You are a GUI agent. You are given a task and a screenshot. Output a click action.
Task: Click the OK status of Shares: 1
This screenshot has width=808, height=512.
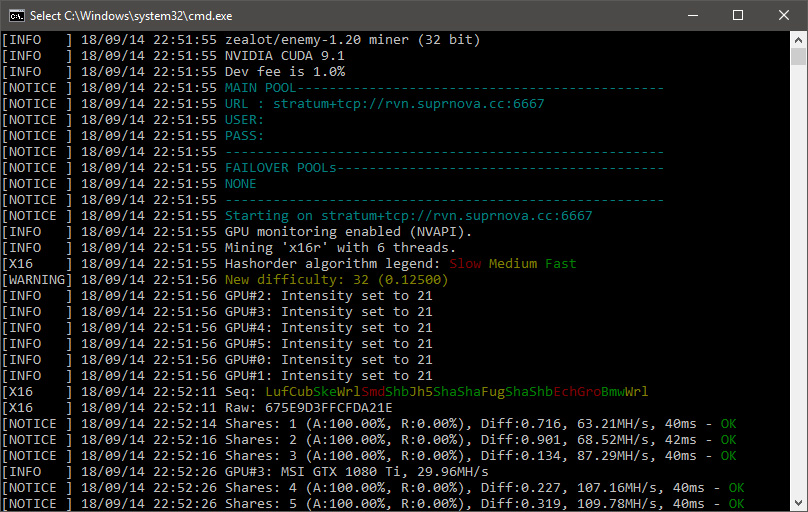pos(729,424)
